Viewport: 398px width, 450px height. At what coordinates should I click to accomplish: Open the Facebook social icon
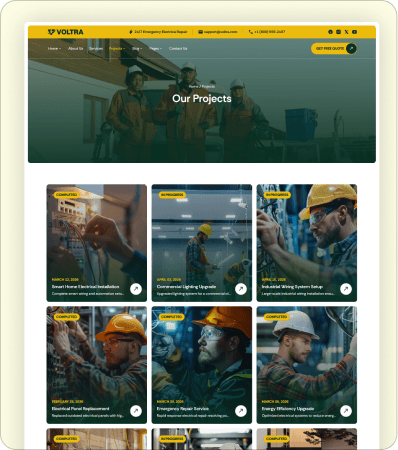point(330,32)
